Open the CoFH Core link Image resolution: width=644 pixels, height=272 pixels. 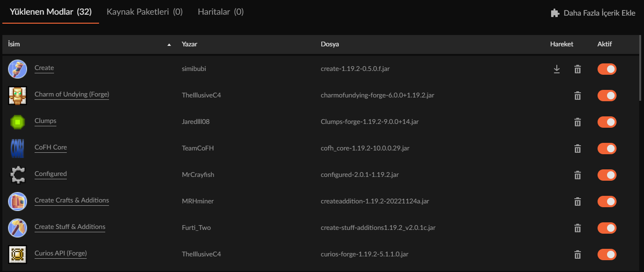point(51,147)
